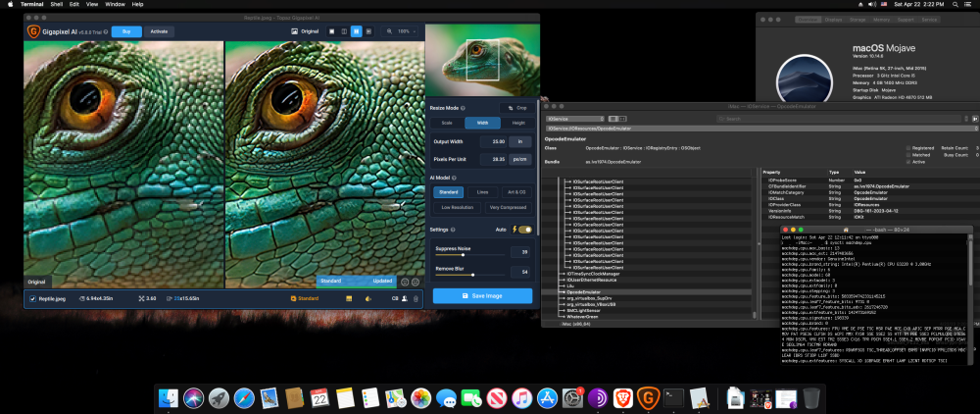980x414 pixels.
Task: Select the side-by-side view icon
Action: tap(357, 31)
